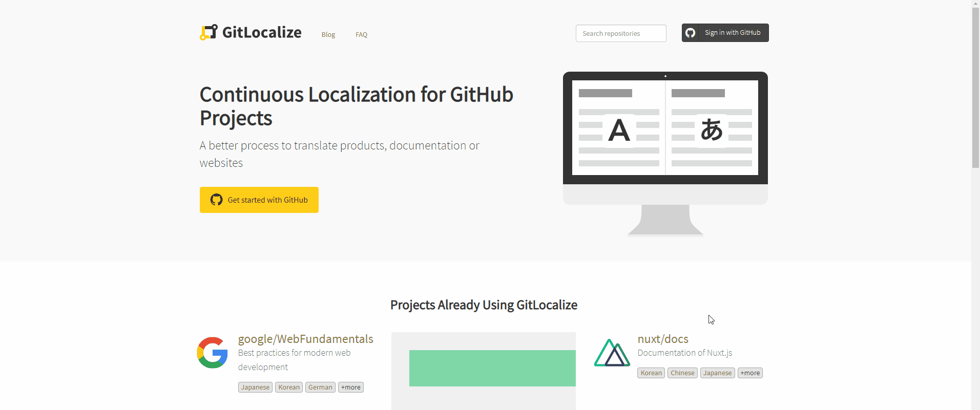Viewport: 980px width, 410px height.
Task: Click the Korean tag under google/WebFundamentals
Action: tap(289, 387)
